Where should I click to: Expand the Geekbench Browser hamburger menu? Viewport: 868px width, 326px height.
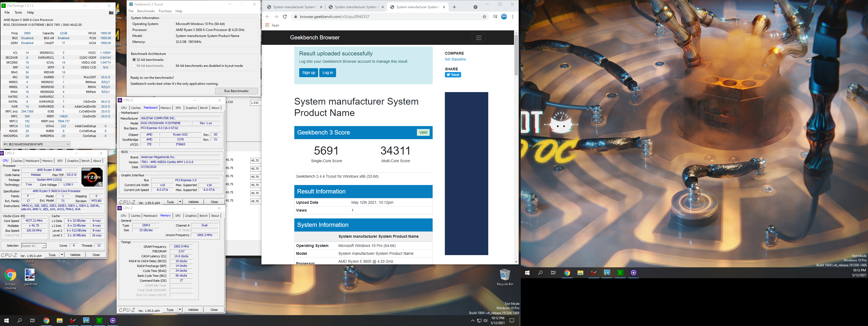(478, 38)
